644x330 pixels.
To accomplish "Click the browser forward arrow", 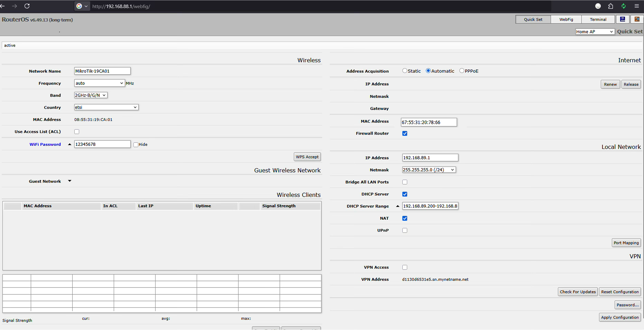I will tap(15, 6).
